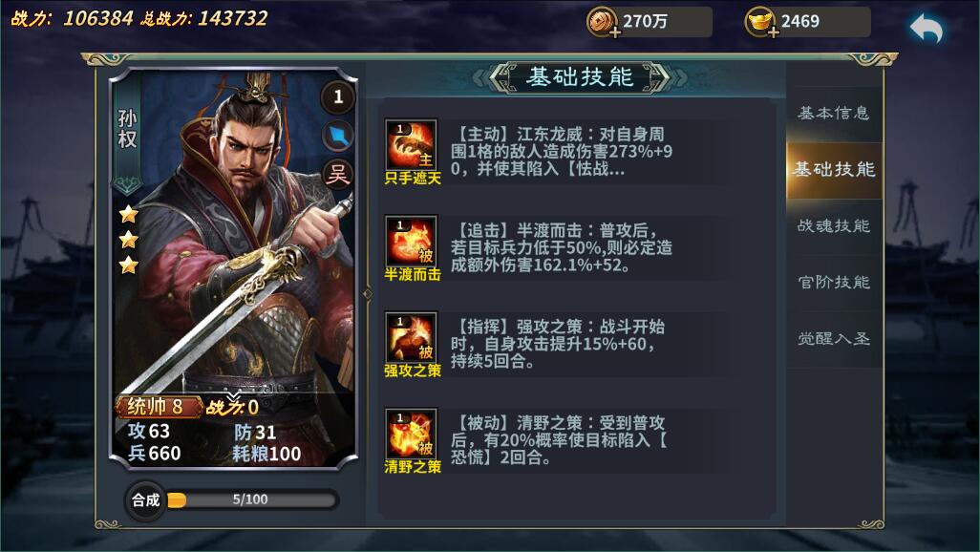Switch to the 基本信息 tab
980x552 pixels.
(834, 113)
